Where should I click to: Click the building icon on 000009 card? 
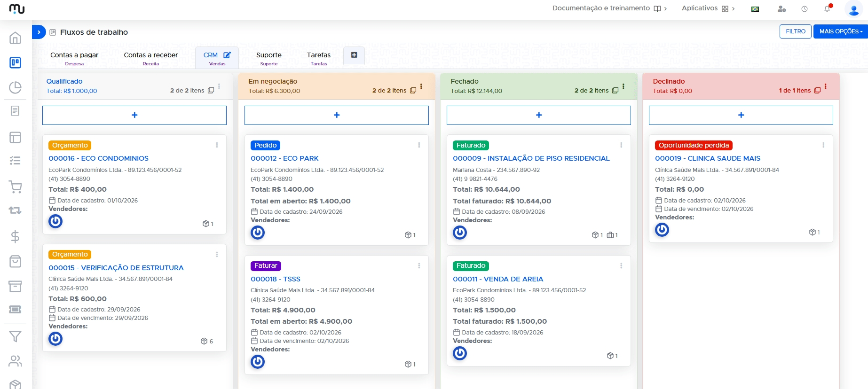610,235
